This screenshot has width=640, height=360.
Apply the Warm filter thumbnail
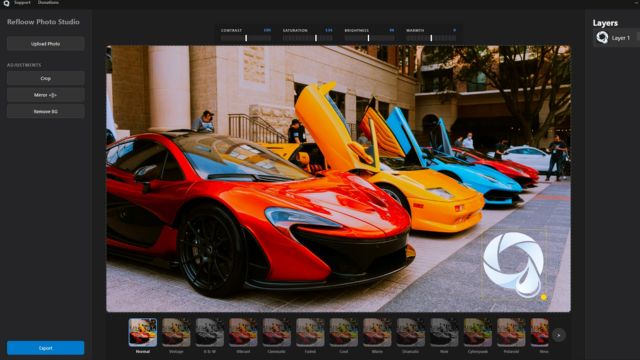[x=377, y=332]
